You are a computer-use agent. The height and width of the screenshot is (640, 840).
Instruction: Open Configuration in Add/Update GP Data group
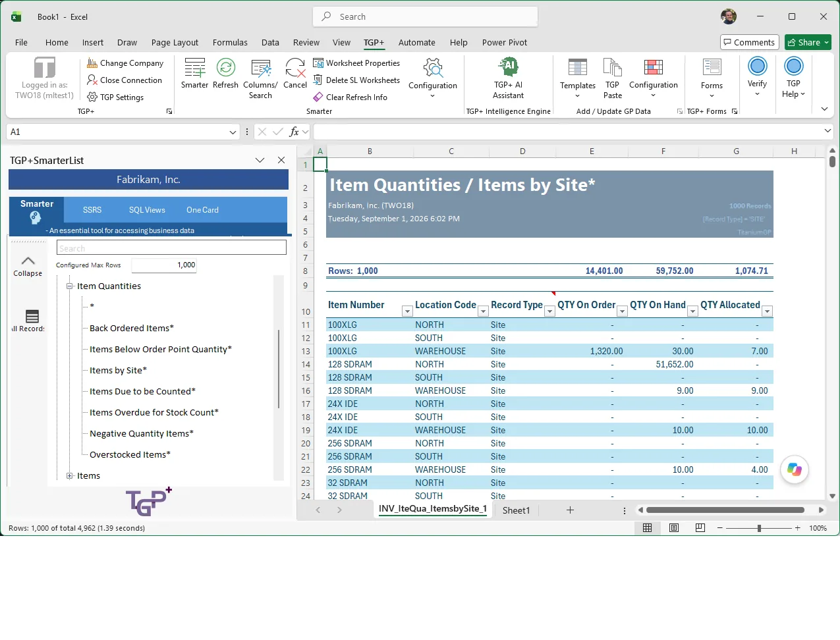point(654,78)
